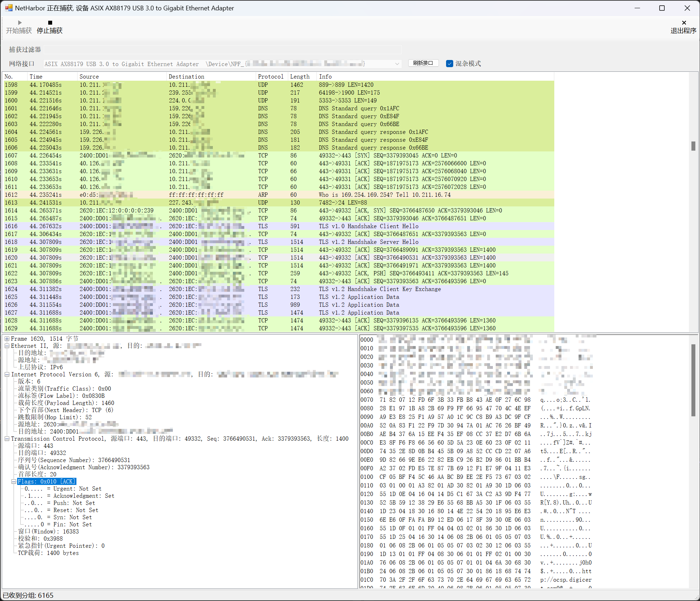Click the packet list vertical scrollbar thumb

coord(693,146)
